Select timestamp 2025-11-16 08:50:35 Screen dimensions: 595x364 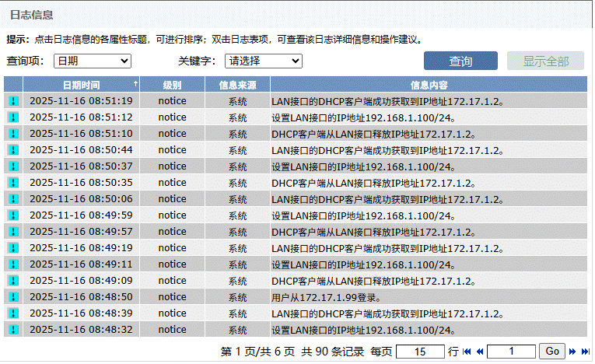point(81,183)
